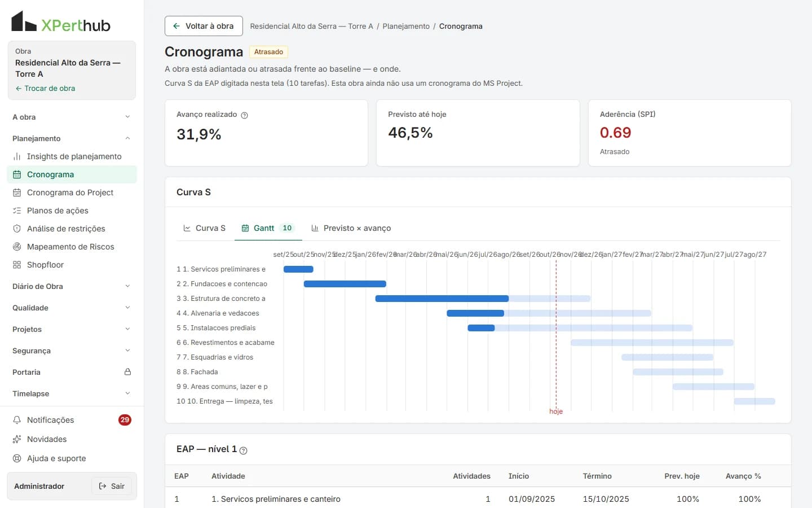Expand the A obra section
The width and height of the screenshot is (812, 508).
[72, 117]
